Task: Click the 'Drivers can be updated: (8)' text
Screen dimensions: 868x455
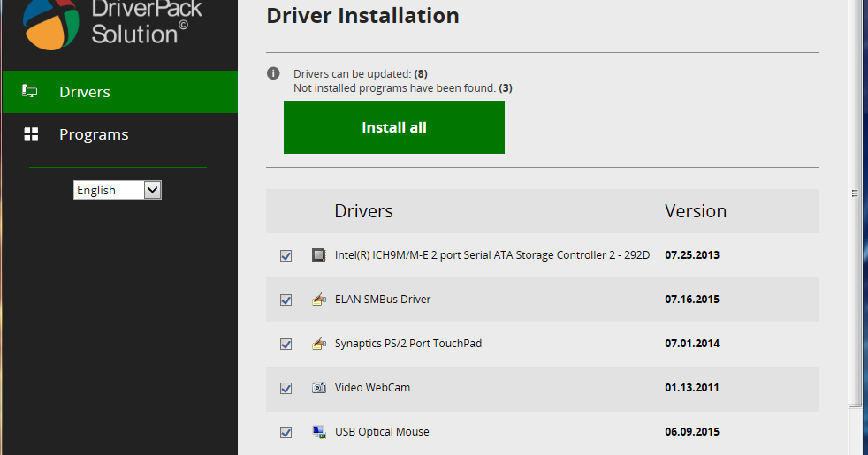Action: (x=361, y=73)
